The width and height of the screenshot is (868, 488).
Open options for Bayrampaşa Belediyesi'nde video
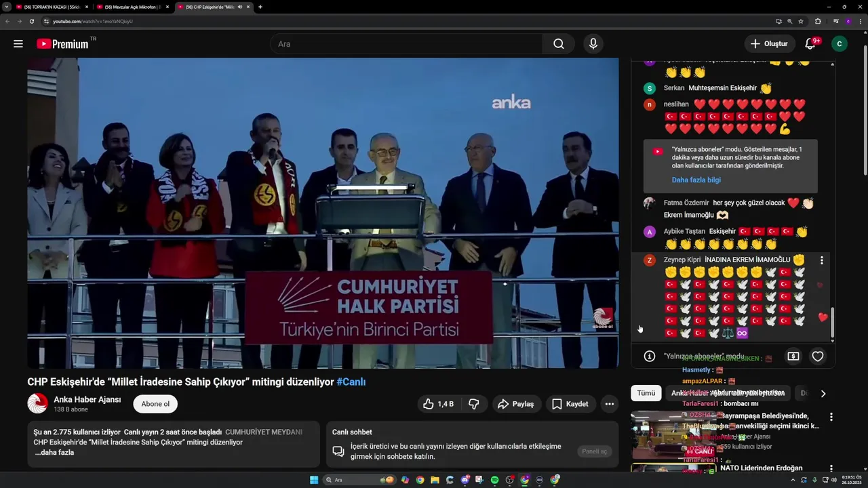831,417
